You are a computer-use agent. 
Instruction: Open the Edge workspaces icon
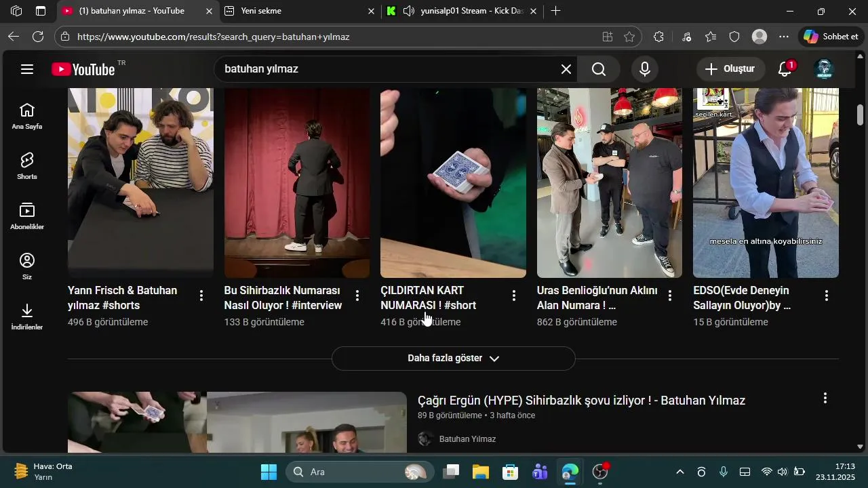click(x=16, y=11)
